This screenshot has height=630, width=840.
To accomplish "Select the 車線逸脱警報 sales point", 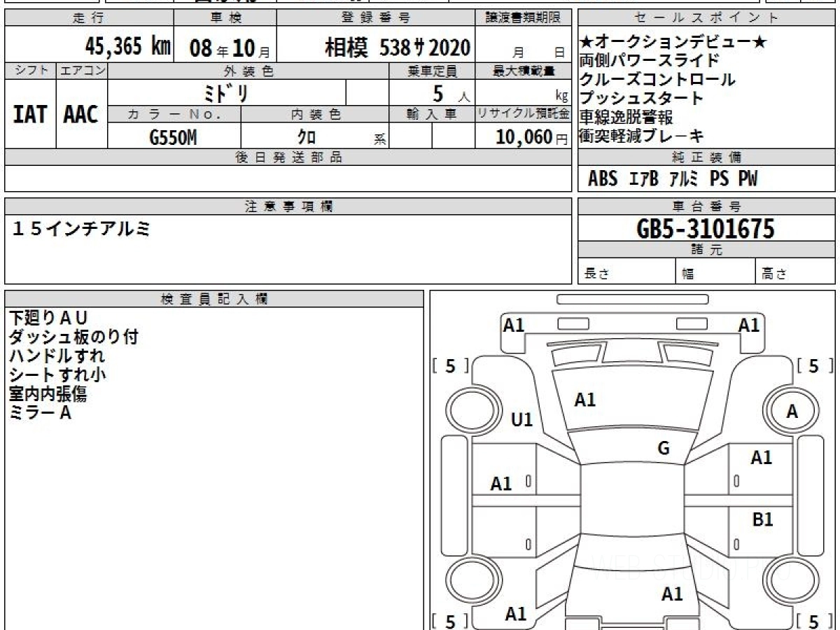I will pyautogui.click(x=626, y=117).
